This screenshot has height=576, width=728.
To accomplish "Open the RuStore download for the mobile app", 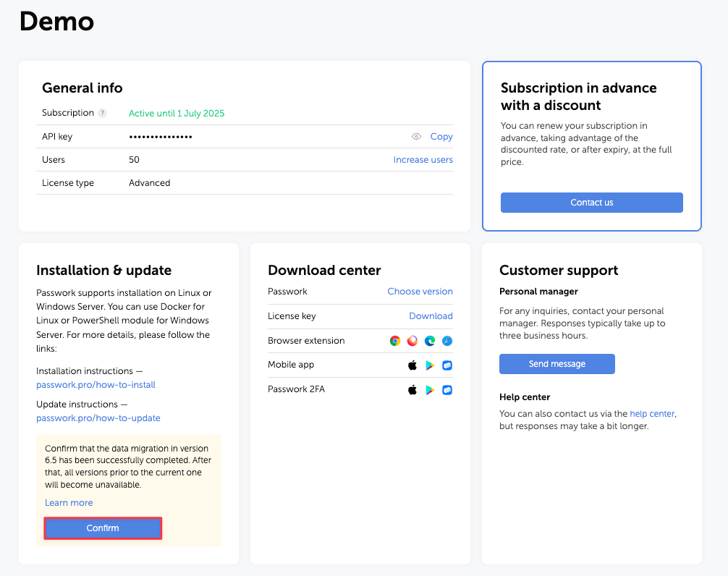I will coord(447,365).
